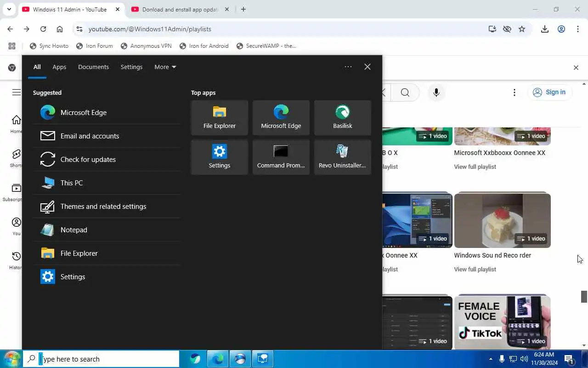Open Themes and related settings

pyautogui.click(x=107, y=206)
